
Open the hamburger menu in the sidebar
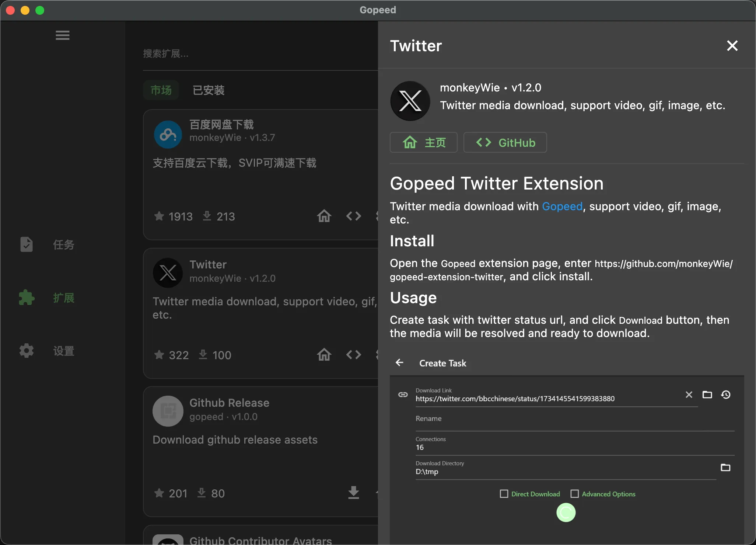click(x=62, y=35)
